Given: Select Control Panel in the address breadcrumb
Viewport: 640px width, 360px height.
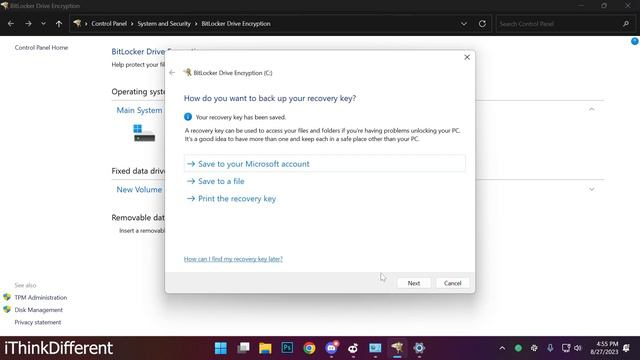Looking at the screenshot, I should [109, 24].
